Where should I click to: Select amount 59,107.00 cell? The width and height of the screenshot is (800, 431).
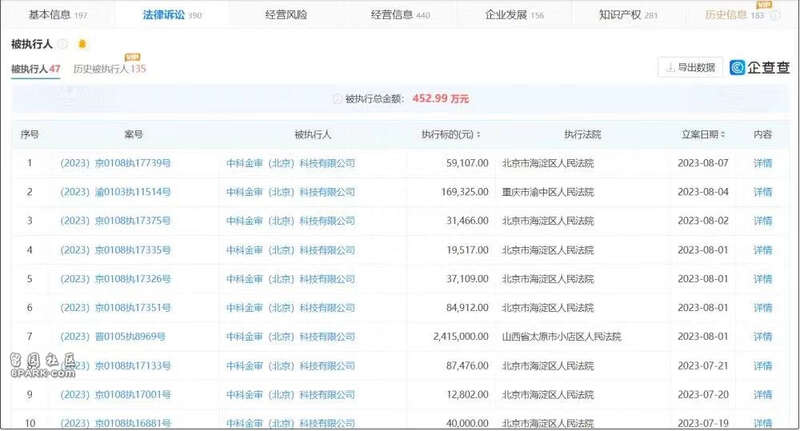click(467, 163)
